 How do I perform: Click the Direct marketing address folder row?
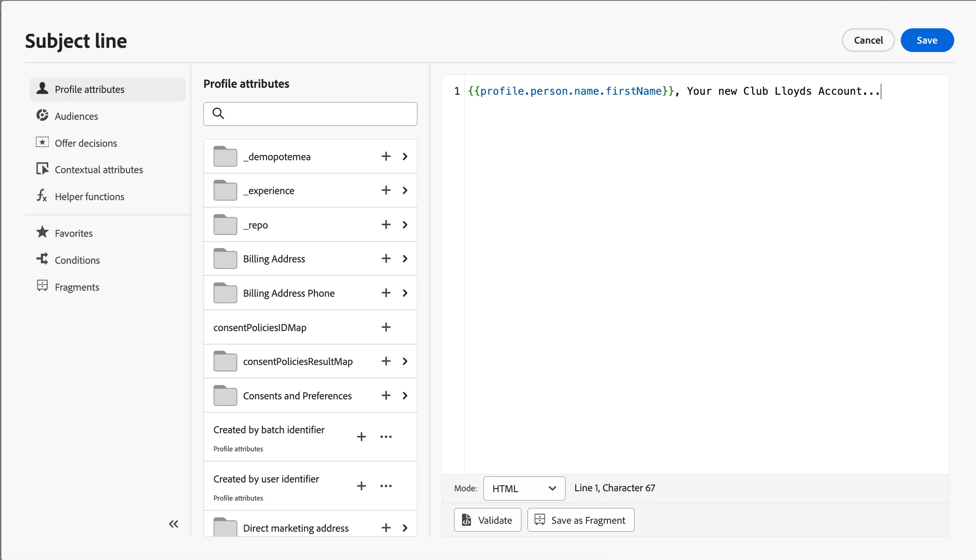click(x=310, y=525)
